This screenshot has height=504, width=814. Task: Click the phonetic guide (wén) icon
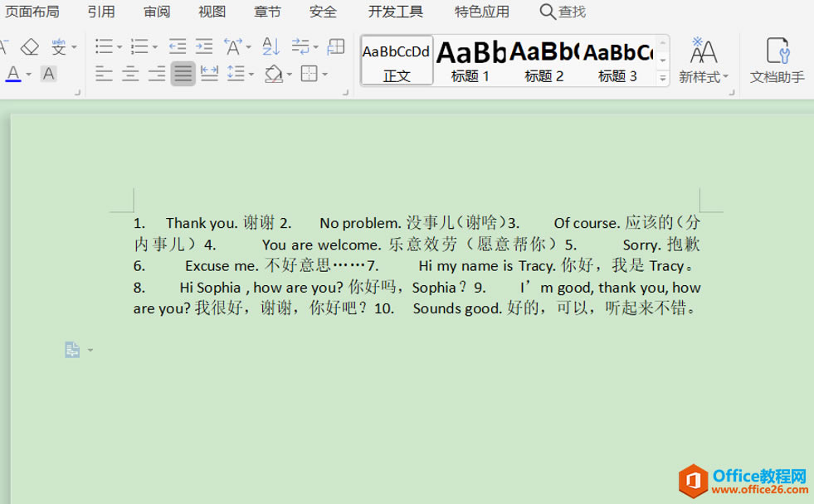click(58, 47)
